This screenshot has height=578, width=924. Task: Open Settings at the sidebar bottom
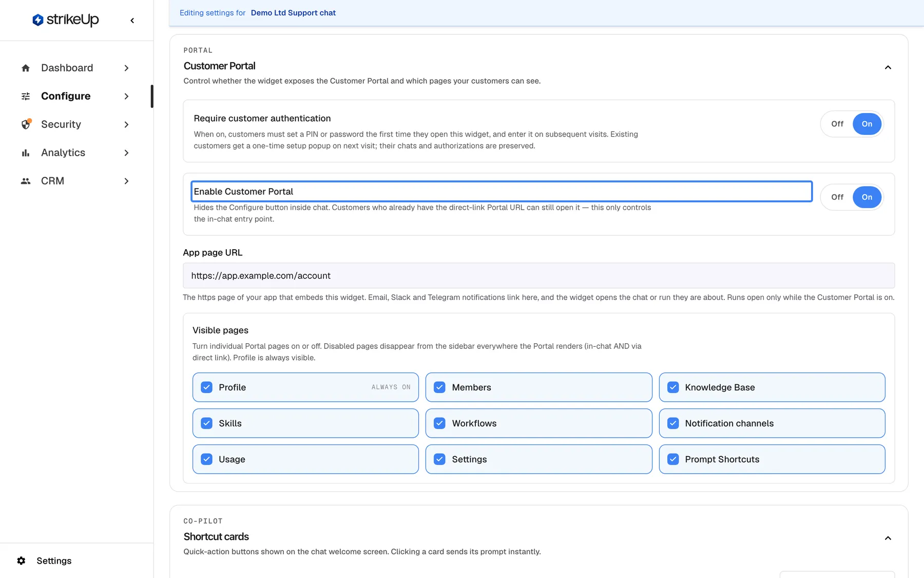54,561
